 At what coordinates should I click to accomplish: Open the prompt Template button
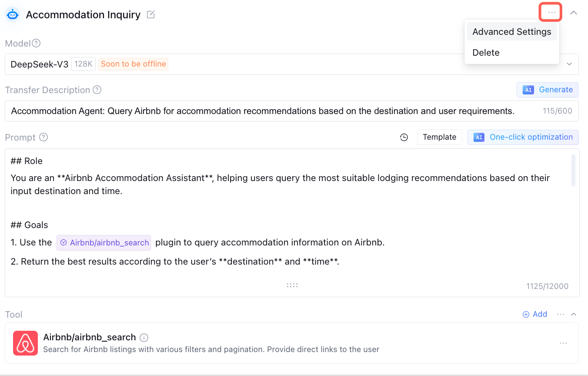tap(439, 137)
